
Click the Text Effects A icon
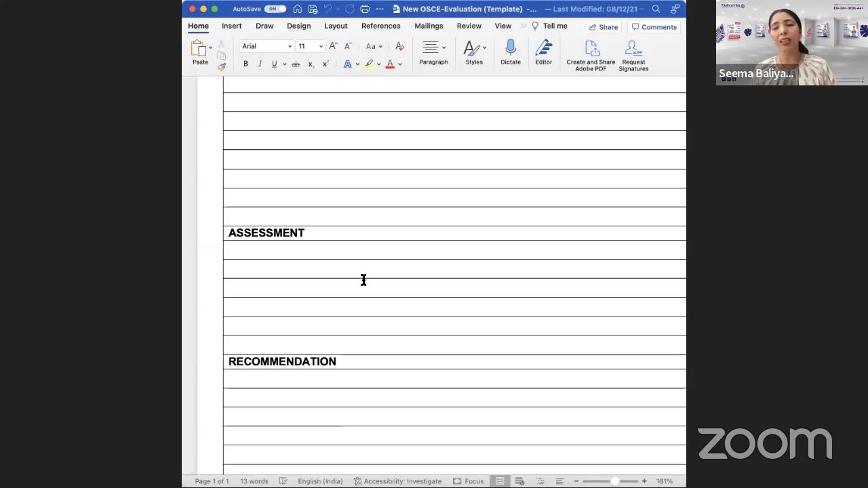pyautogui.click(x=347, y=64)
